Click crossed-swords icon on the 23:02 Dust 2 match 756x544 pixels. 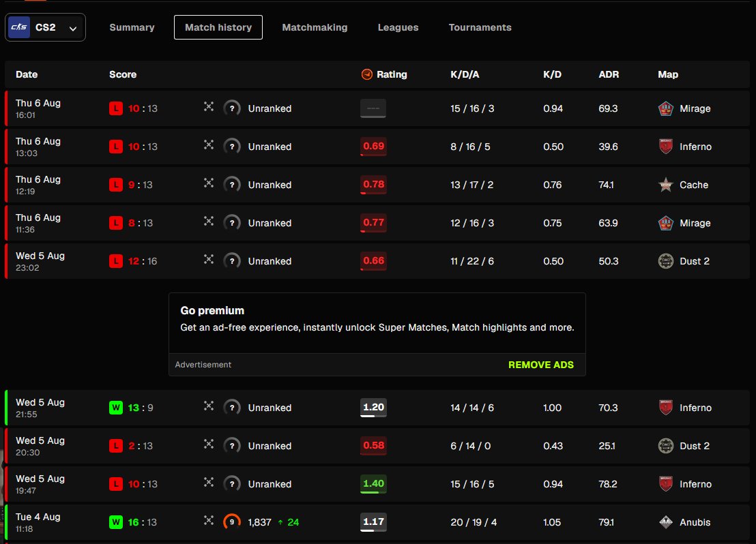tap(208, 259)
